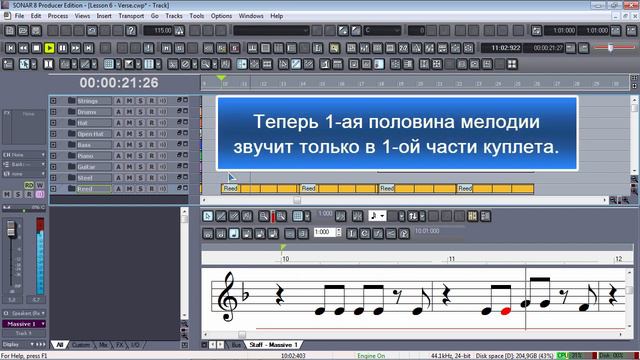Viewport: 640px width, 360px height.
Task: Expand the Open Hat track
Action: click(53, 133)
